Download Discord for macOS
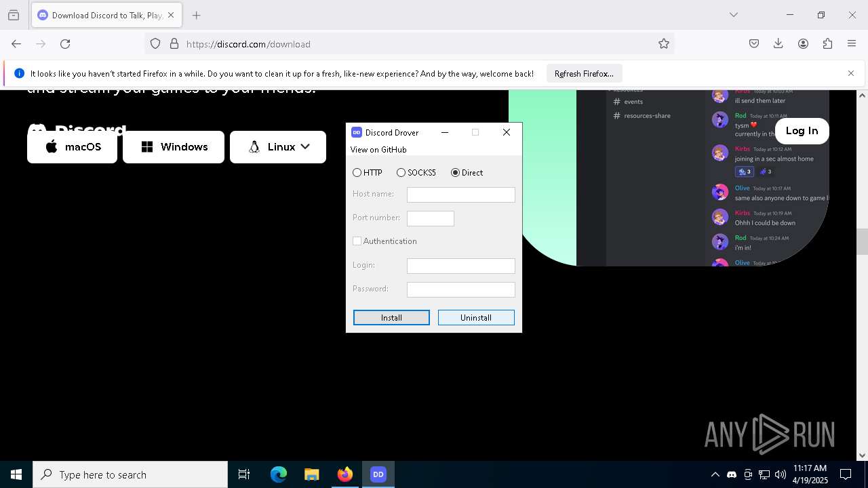 [x=72, y=147]
